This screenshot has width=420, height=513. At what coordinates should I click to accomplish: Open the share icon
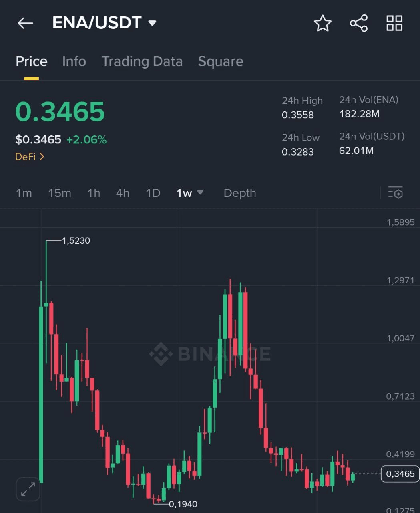tap(359, 23)
